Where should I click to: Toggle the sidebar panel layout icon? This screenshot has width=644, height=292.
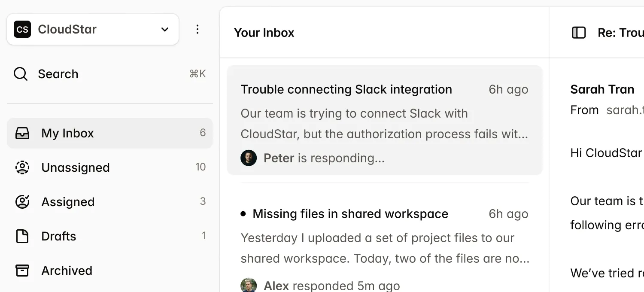579,33
